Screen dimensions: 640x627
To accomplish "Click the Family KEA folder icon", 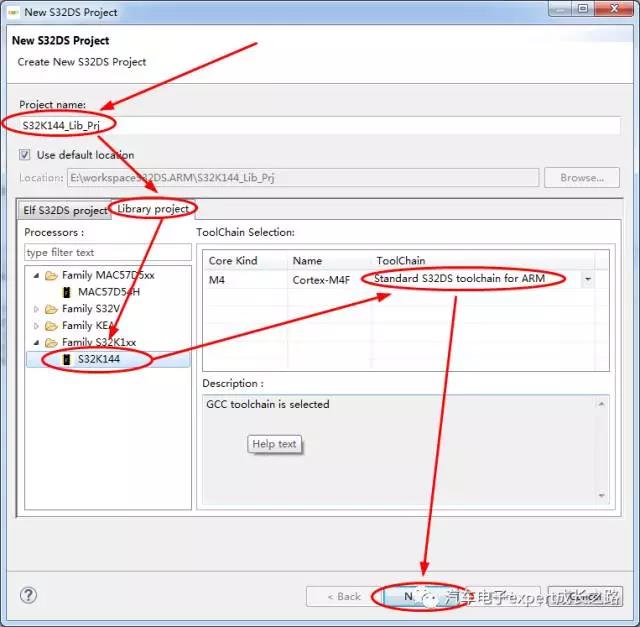I will point(51,326).
